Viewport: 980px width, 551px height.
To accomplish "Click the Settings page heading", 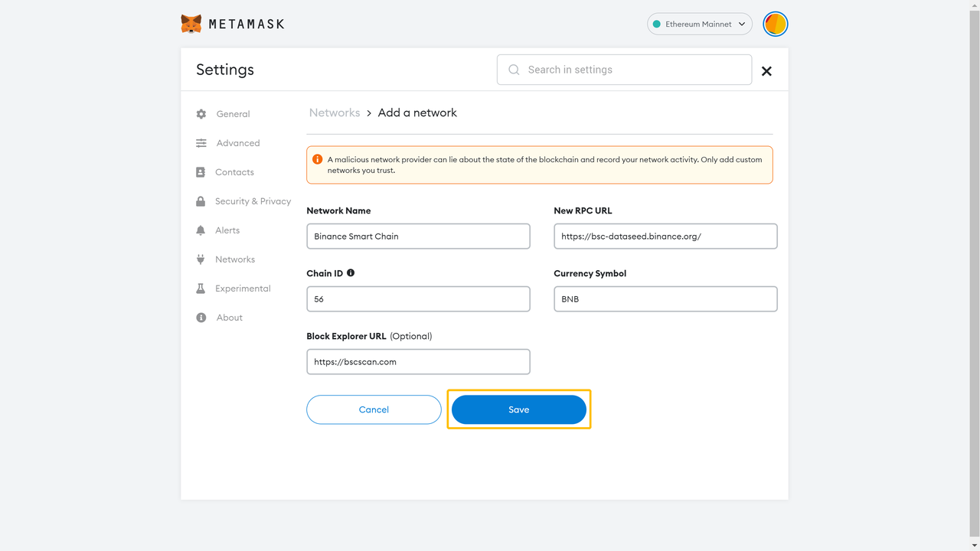I will click(x=225, y=70).
